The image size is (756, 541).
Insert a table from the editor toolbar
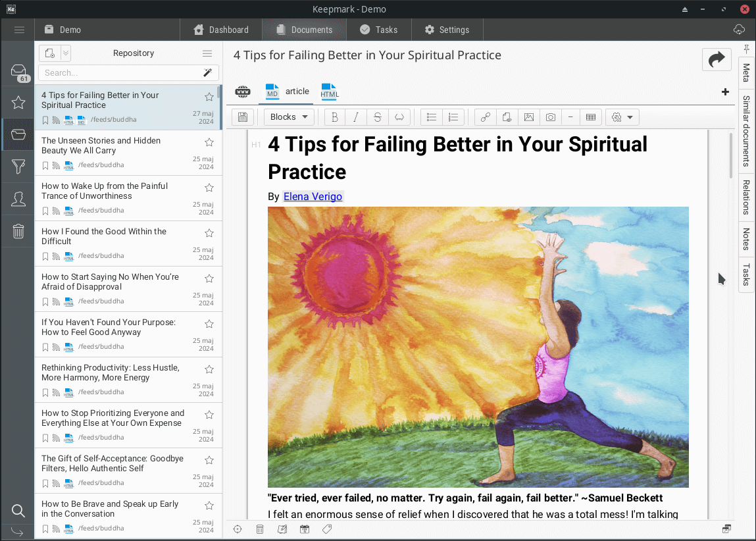(591, 117)
